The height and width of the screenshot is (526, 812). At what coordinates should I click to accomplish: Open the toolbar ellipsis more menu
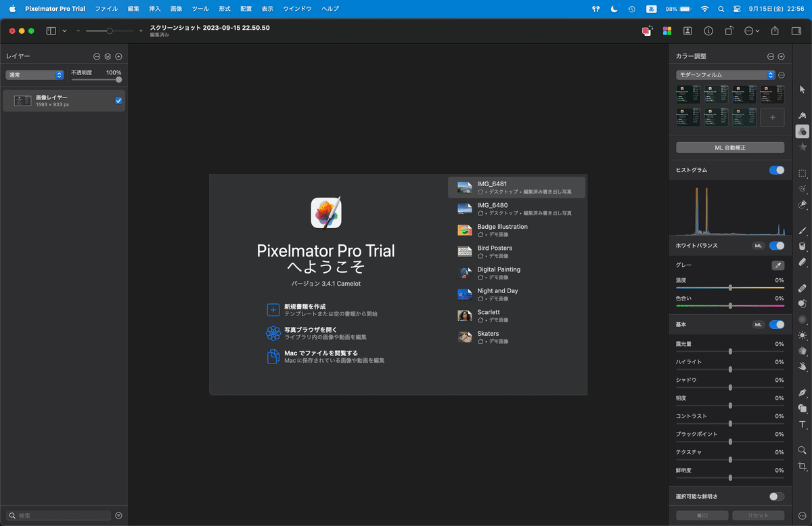click(x=752, y=30)
